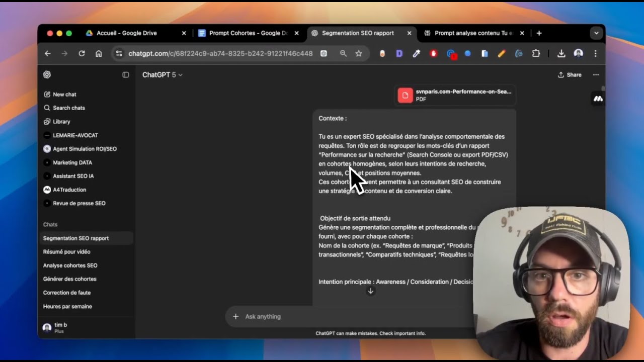644x362 pixels.
Task: Click the address bar URL field
Action: [220, 53]
